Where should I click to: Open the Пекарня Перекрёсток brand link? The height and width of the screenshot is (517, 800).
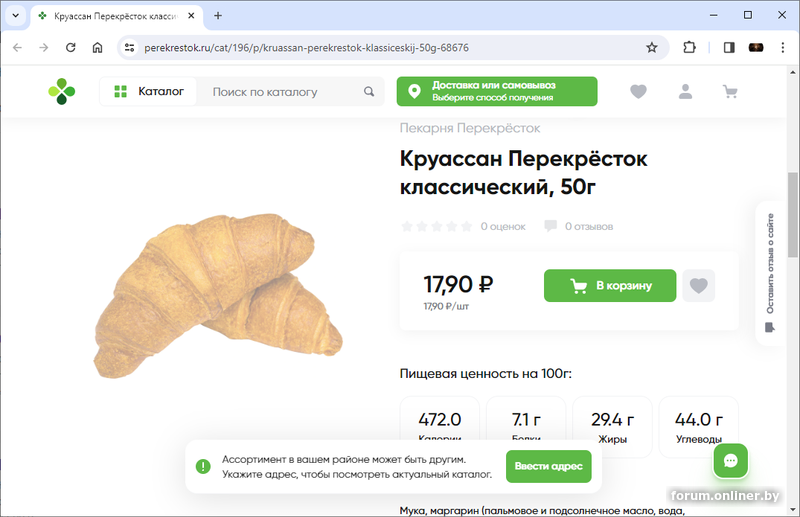(x=469, y=128)
